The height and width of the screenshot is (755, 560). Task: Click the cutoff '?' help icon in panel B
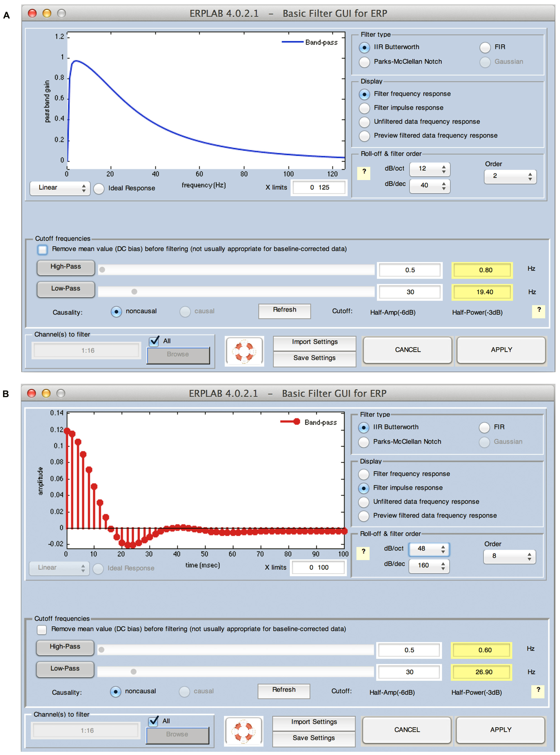tap(538, 692)
